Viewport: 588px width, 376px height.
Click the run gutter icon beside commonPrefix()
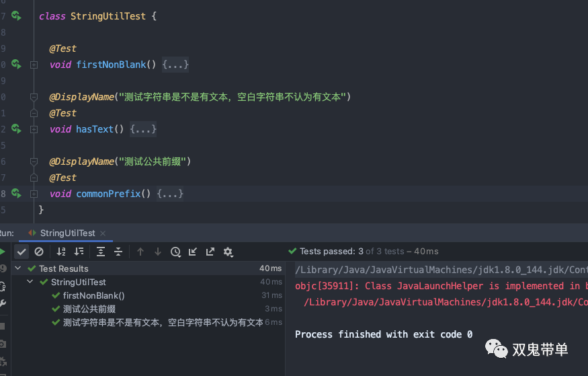pos(16,194)
